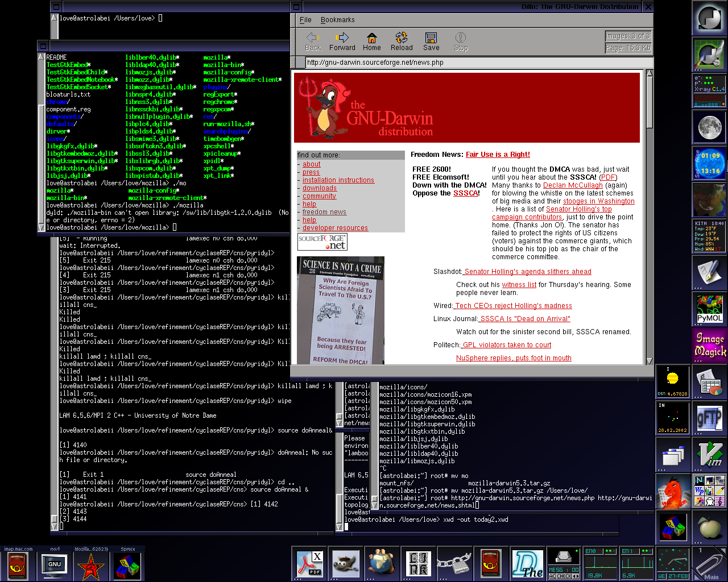Viewport: 728px width, 582px height.
Task: Click the sun Rise/Set time dock applet
Action: pos(709,164)
